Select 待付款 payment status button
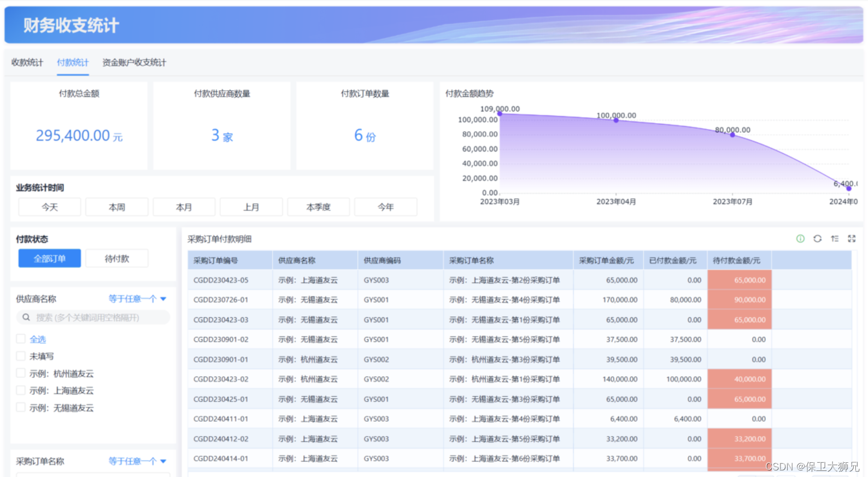This screenshot has width=868, height=477. (117, 258)
